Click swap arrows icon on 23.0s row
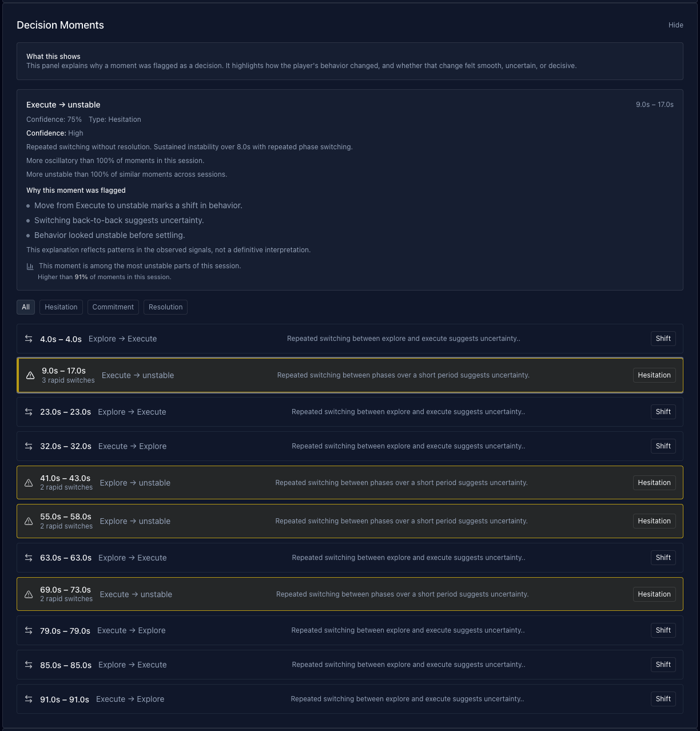Viewport: 700px width, 731px height. [29, 412]
